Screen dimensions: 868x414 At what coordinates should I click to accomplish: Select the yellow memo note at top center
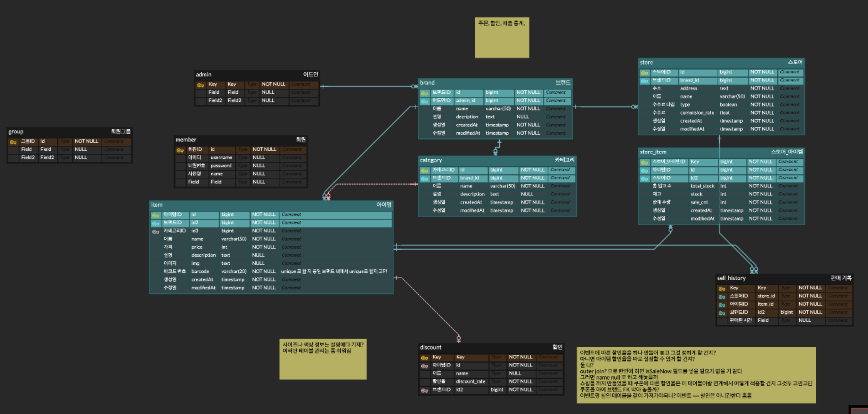pos(501,38)
